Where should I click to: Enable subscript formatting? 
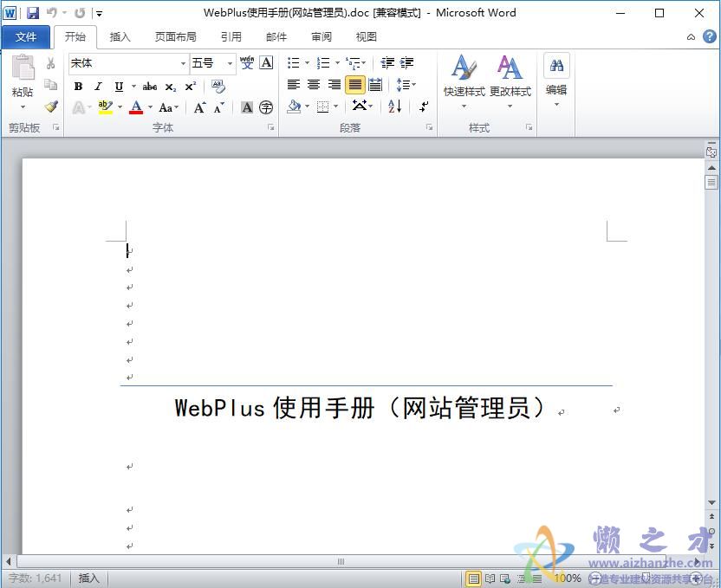click(172, 86)
